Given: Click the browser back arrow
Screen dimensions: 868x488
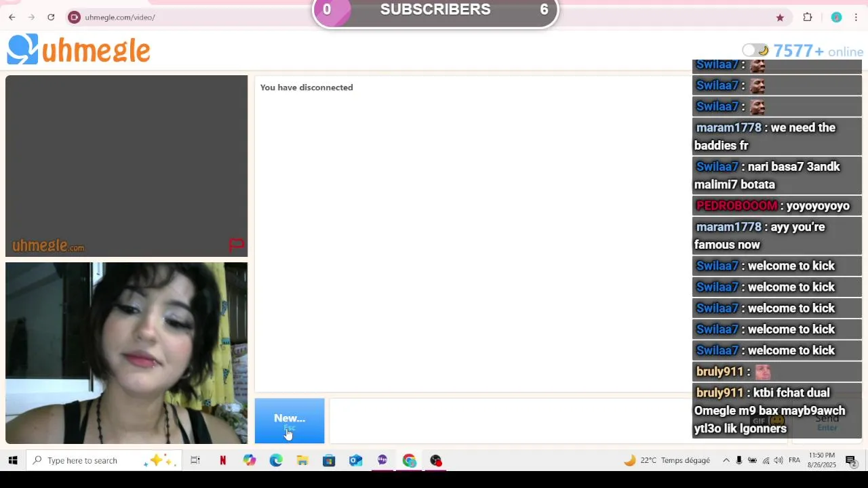Looking at the screenshot, I should tap(12, 17).
